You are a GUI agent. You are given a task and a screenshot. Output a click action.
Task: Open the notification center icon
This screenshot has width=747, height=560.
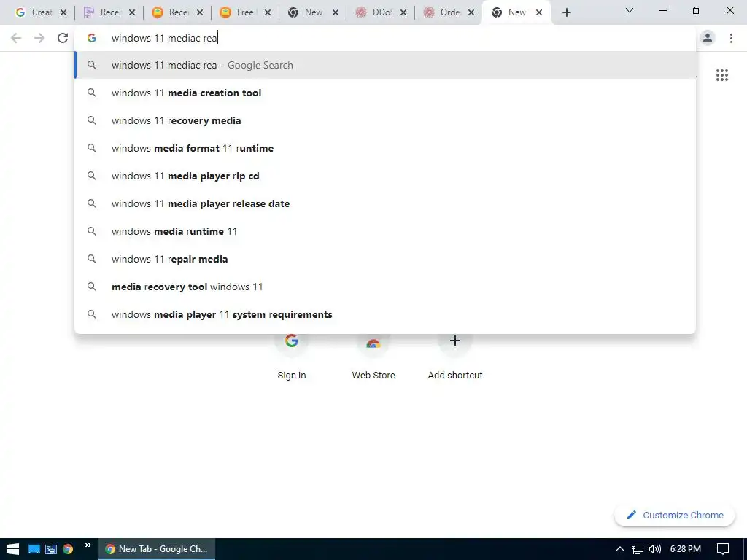tap(723, 549)
